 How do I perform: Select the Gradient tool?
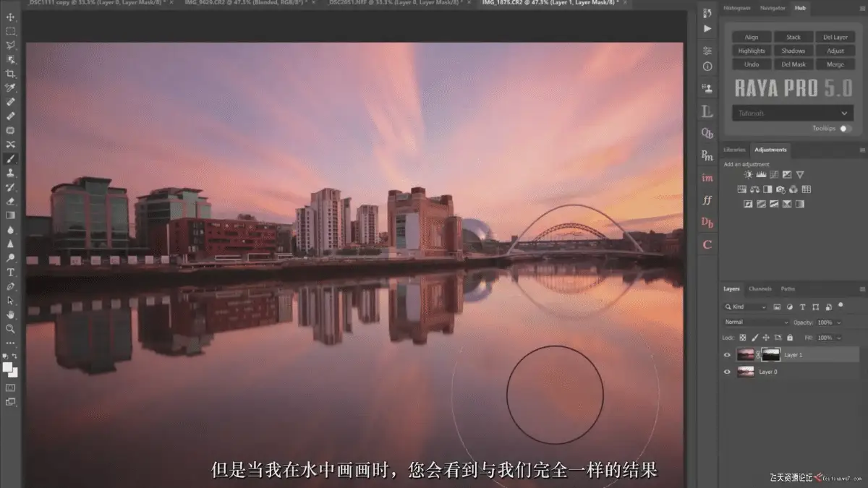click(11, 215)
